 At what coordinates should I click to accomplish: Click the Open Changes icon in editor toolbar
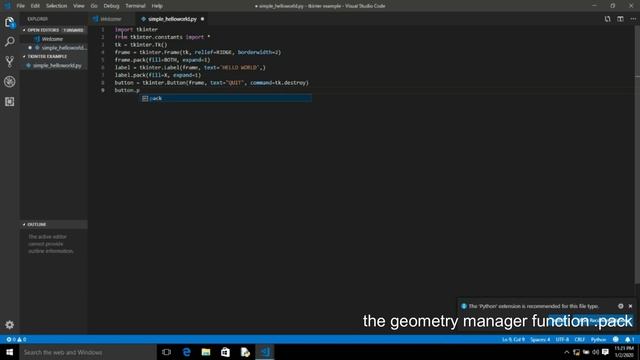pos(607,19)
